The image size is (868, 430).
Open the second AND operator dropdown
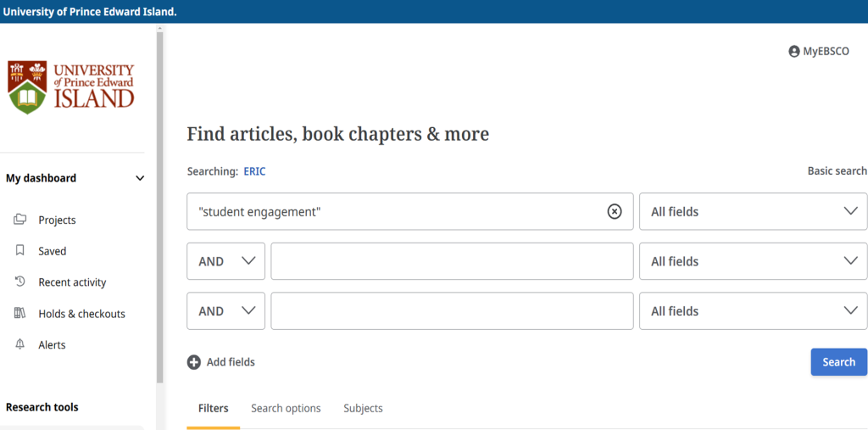click(x=226, y=311)
